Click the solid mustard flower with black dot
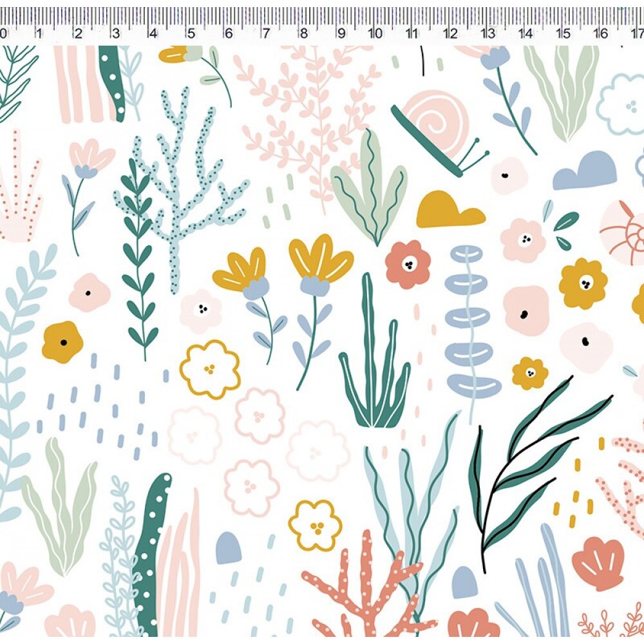The width and height of the screenshot is (644, 644). [x=62, y=342]
